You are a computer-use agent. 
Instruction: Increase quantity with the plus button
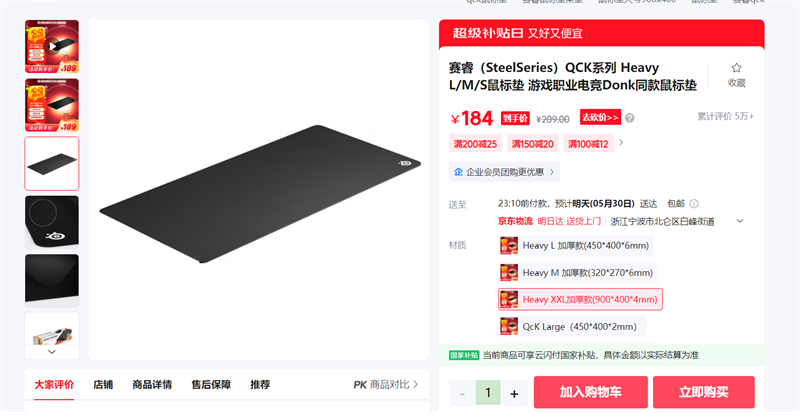(514, 393)
